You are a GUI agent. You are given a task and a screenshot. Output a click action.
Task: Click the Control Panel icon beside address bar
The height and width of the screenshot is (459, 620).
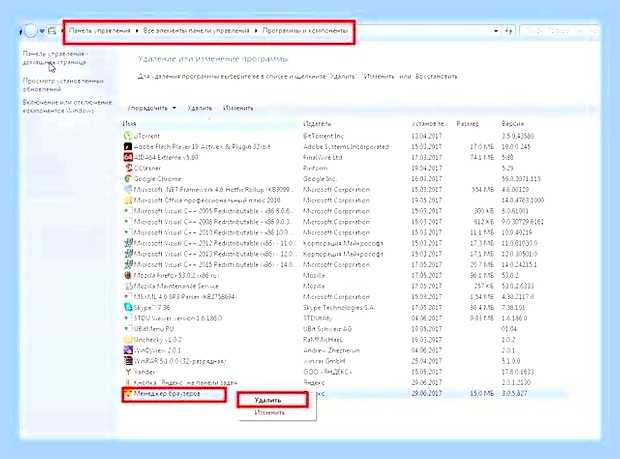click(52, 30)
